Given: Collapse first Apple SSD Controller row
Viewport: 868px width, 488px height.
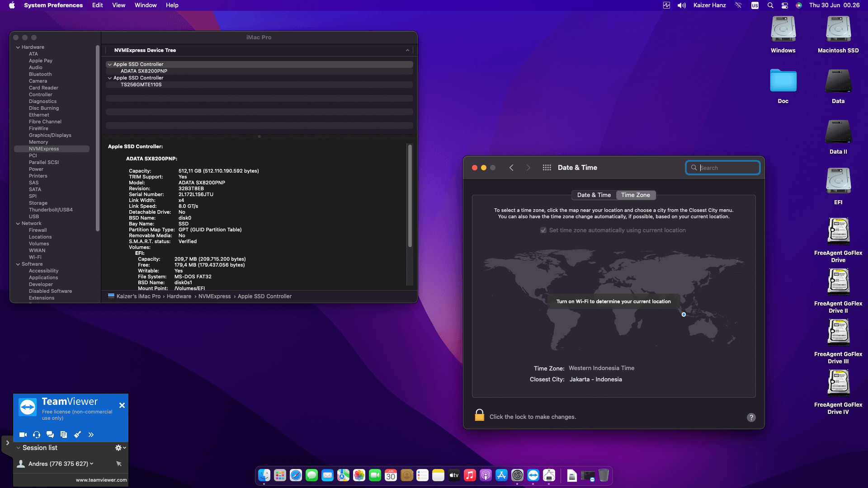Looking at the screenshot, I should (x=109, y=65).
